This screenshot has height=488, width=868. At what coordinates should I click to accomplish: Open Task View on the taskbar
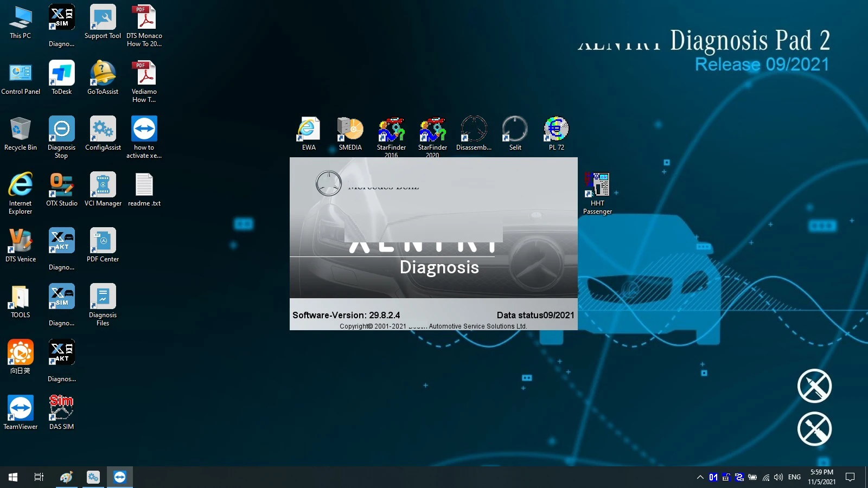(39, 477)
